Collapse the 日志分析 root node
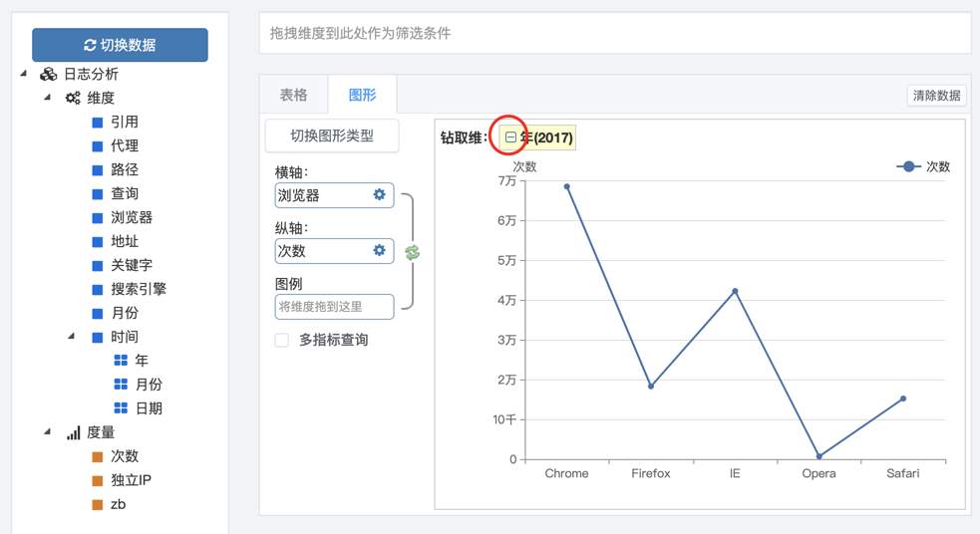 coord(24,74)
